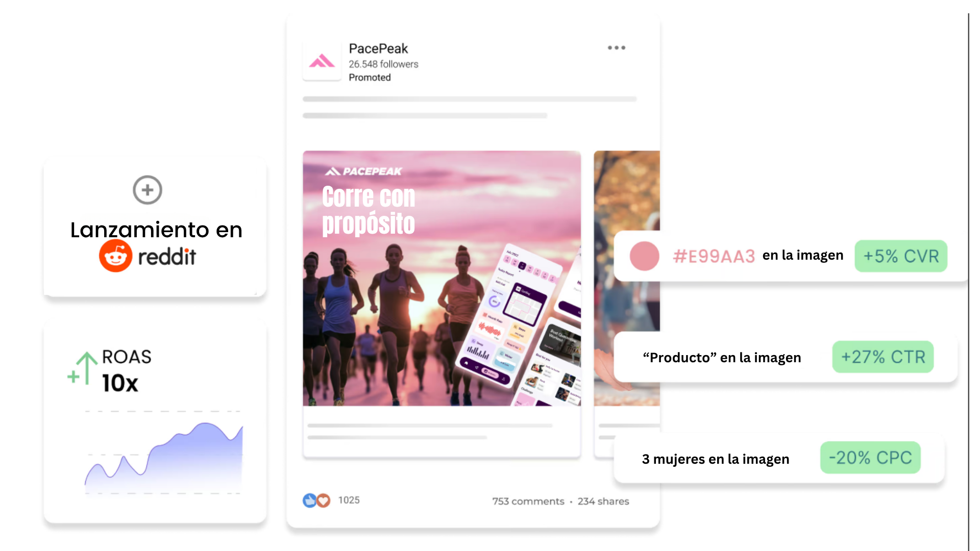Click the PacePeak pink logo avatar
980x551 pixels.
tap(322, 61)
